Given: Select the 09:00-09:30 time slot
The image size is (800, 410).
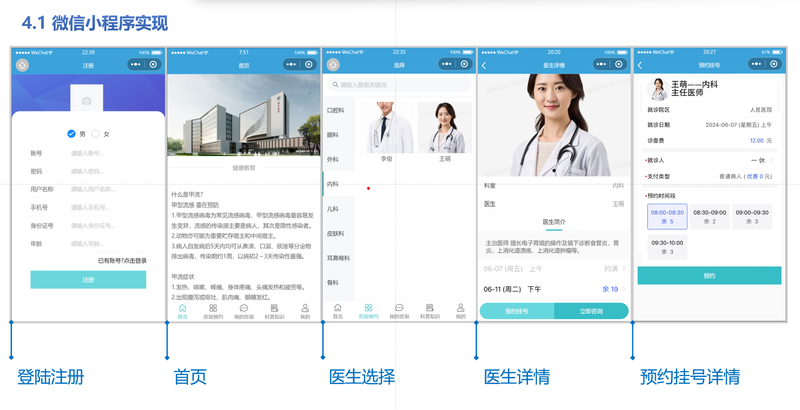Looking at the screenshot, I should [752, 217].
